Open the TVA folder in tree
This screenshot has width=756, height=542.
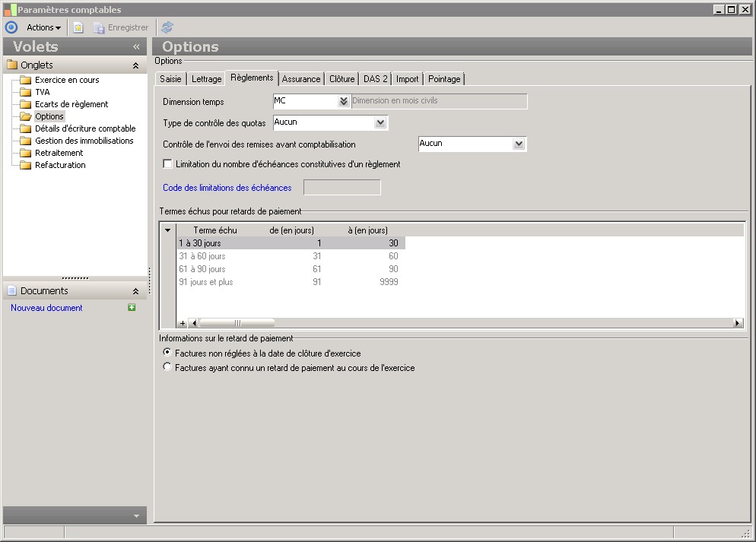point(42,92)
